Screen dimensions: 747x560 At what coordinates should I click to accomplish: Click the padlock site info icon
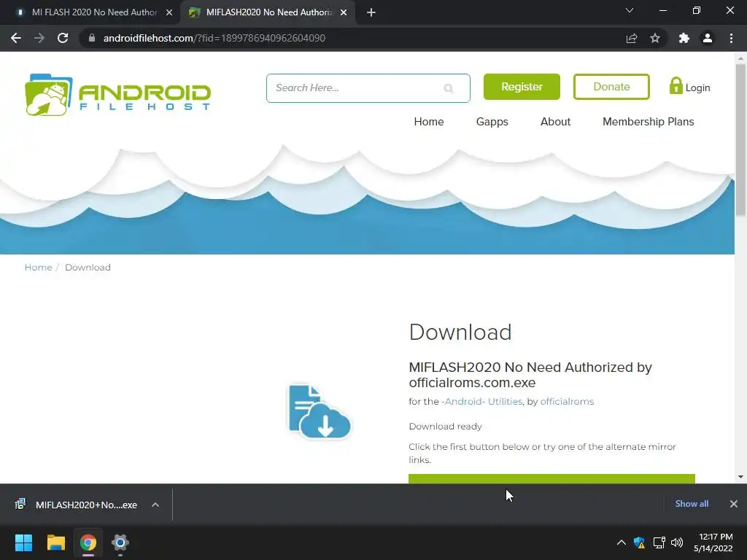coord(92,38)
